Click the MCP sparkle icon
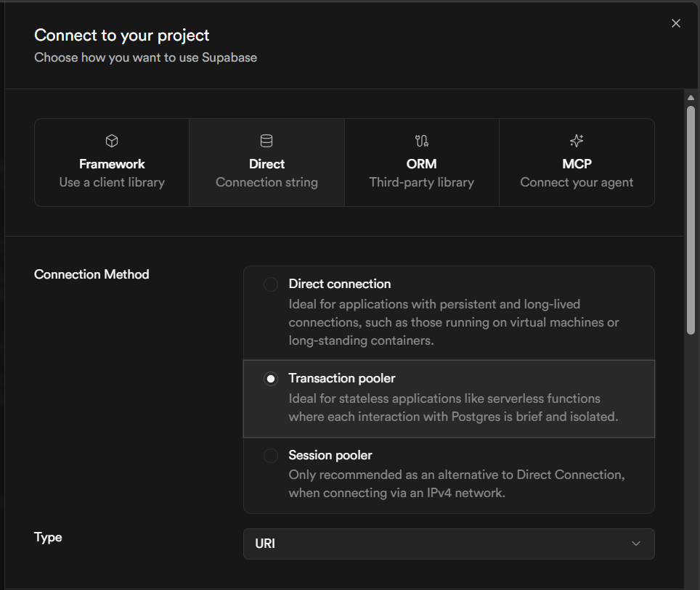 (x=577, y=141)
